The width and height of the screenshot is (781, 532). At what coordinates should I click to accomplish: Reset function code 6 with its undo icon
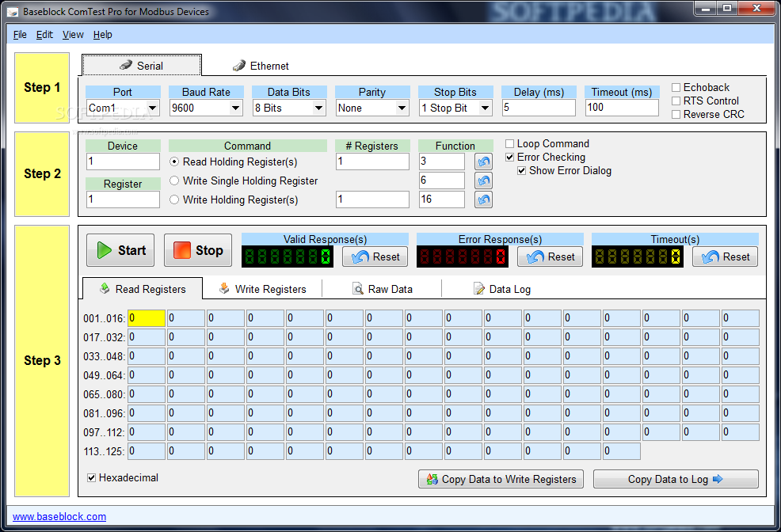[x=483, y=180]
